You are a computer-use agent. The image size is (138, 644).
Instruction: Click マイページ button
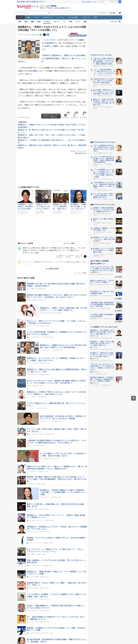(103, 13)
